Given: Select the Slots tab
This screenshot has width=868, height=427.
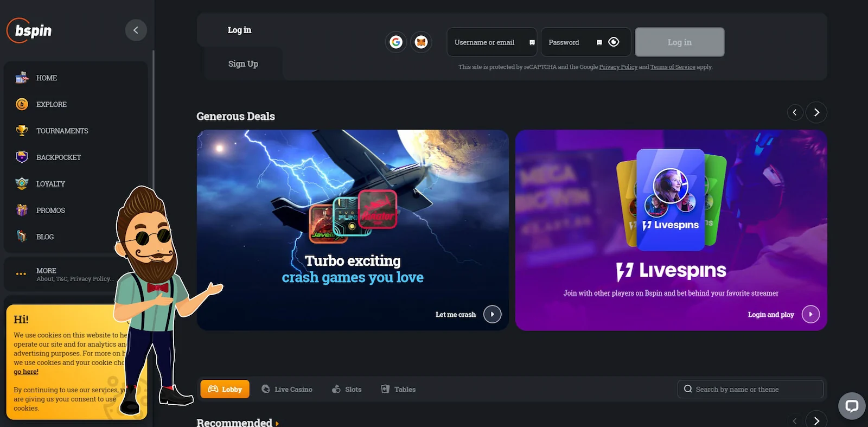Looking at the screenshot, I should (x=347, y=389).
